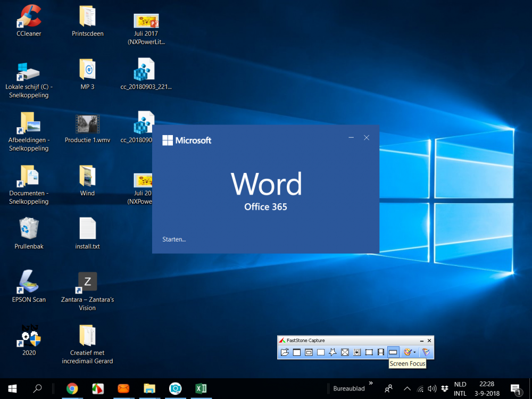
Task: Open the install.txt desktop file
Action: [x=87, y=229]
